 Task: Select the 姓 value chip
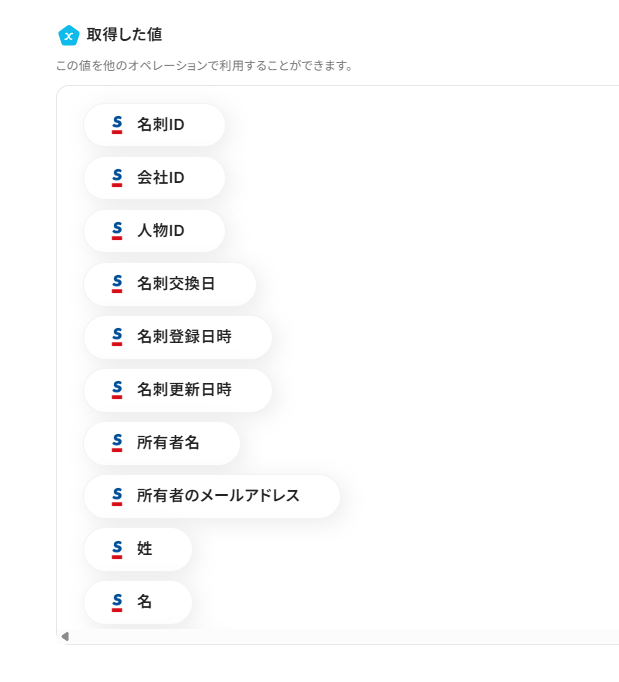coord(144,549)
